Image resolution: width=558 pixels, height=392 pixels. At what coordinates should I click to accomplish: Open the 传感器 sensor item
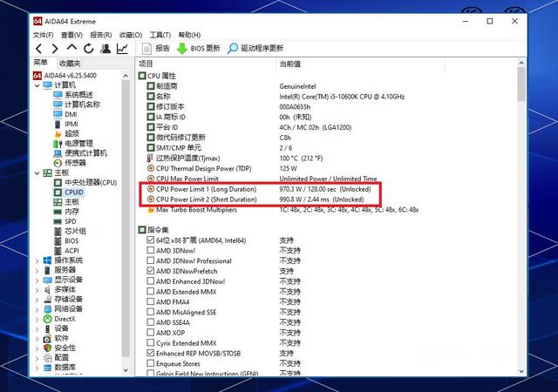[70, 163]
